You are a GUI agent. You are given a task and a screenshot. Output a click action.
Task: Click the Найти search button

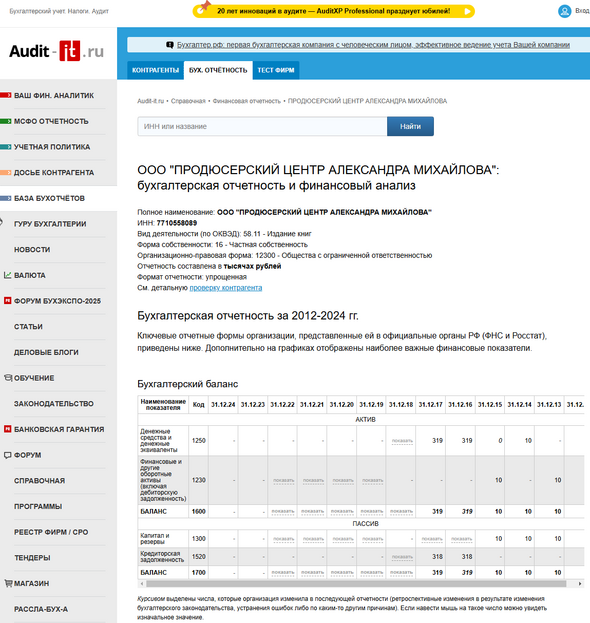(410, 126)
